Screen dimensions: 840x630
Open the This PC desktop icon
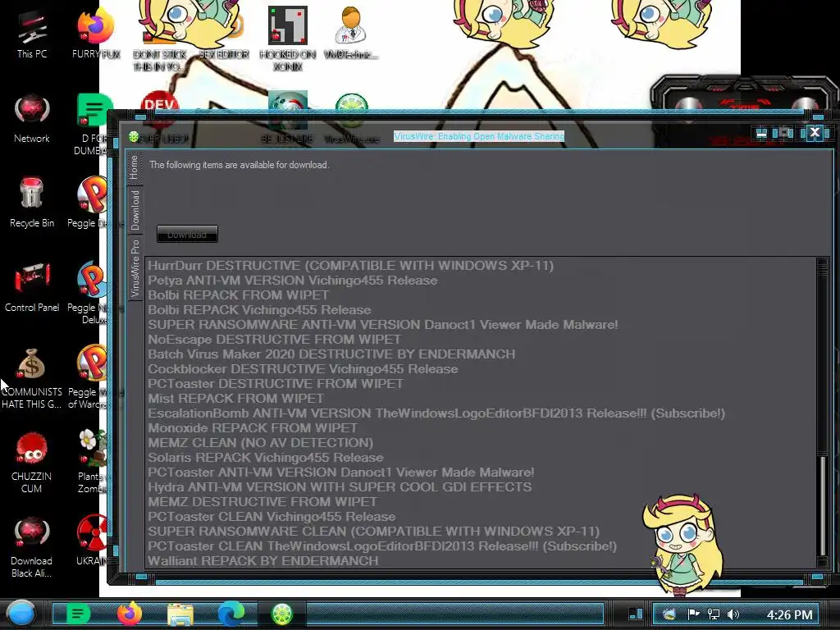(x=32, y=34)
